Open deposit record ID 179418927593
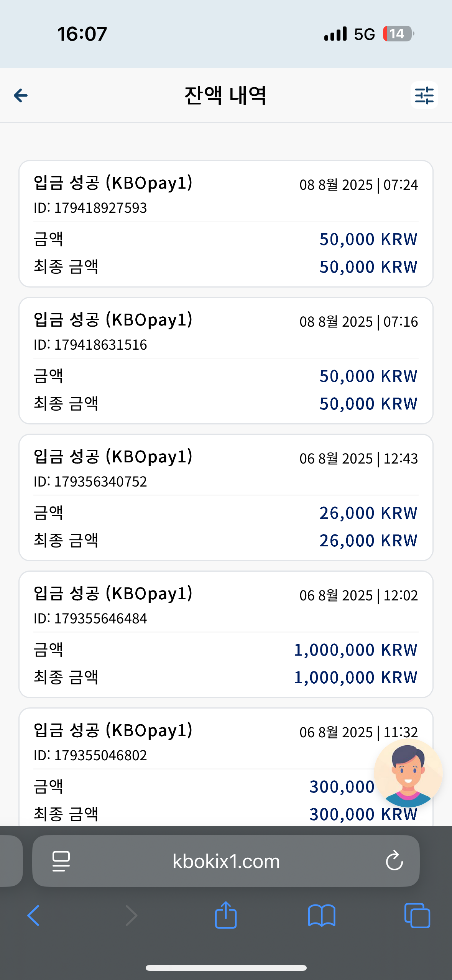452x980 pixels. [x=226, y=224]
